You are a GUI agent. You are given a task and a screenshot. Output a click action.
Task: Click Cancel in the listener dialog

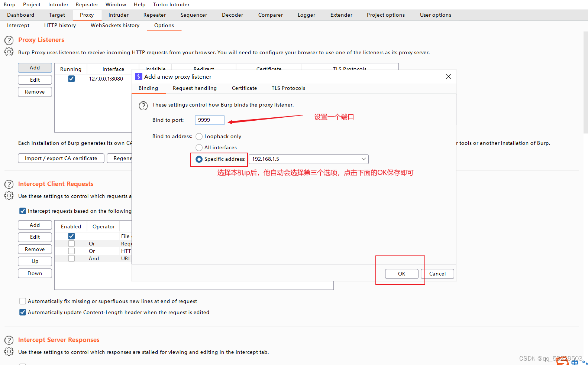[x=437, y=274]
